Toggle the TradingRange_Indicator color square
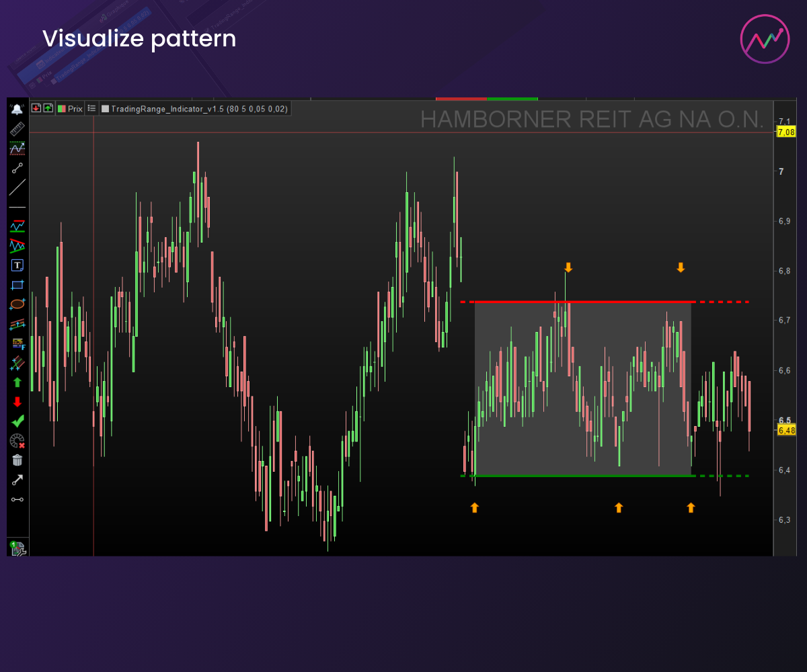Viewport: 807px width, 672px height. click(105, 108)
